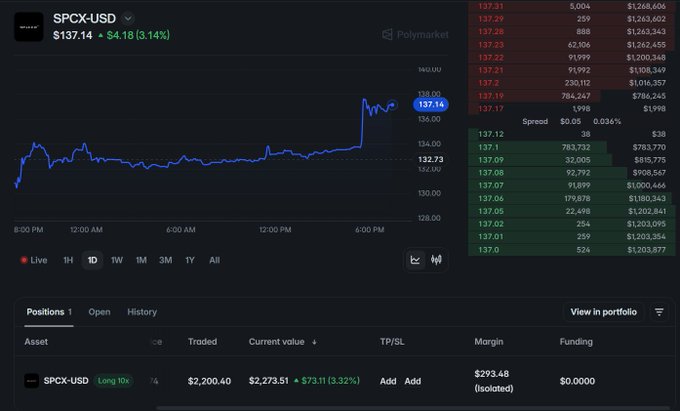Click ask price 137.22 in order book

click(490, 57)
